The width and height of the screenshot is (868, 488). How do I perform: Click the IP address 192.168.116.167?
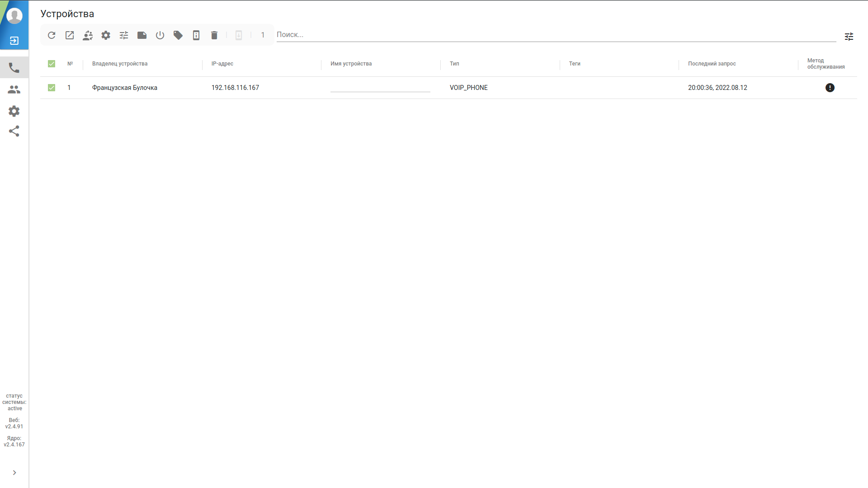(235, 88)
